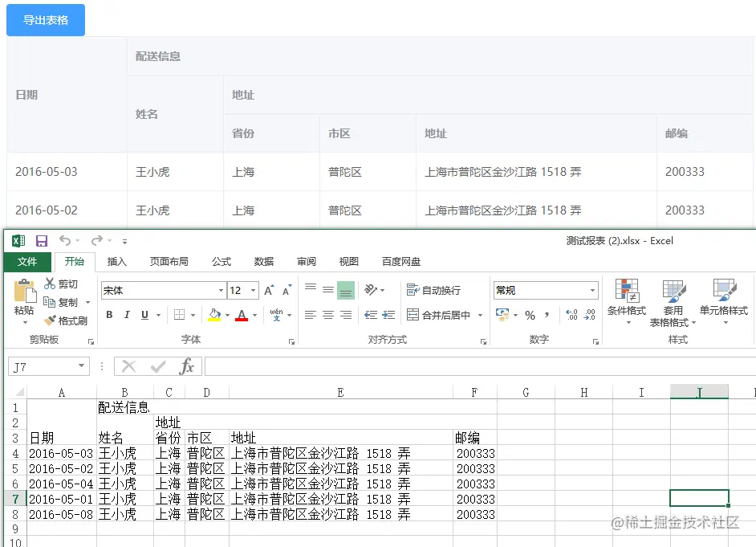The height and width of the screenshot is (547, 756).
Task: Switch to the 页面布局 tab
Action: click(x=169, y=261)
